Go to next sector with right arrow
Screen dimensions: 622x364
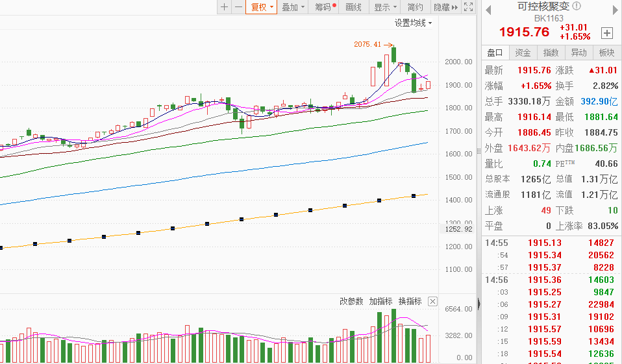click(614, 9)
